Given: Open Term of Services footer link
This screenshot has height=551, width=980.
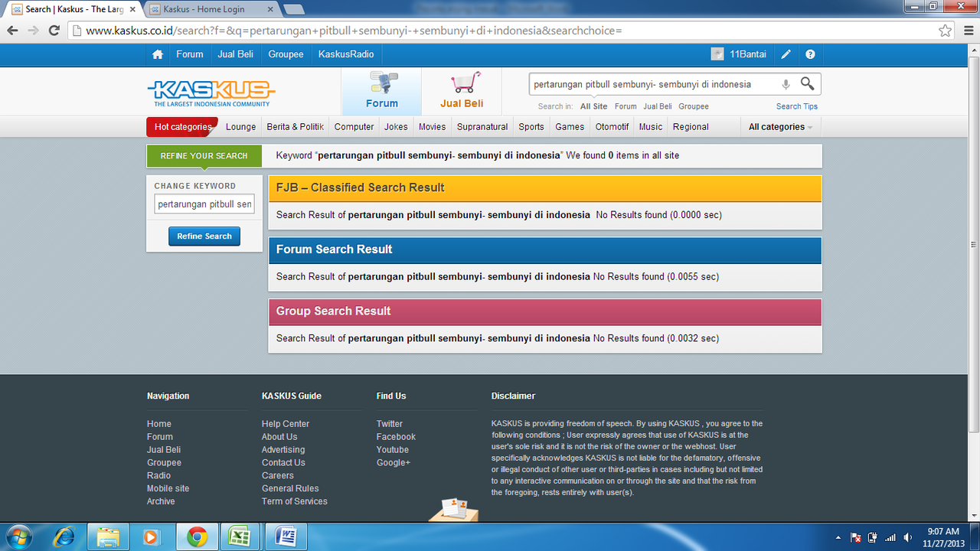Looking at the screenshot, I should pyautogui.click(x=295, y=501).
